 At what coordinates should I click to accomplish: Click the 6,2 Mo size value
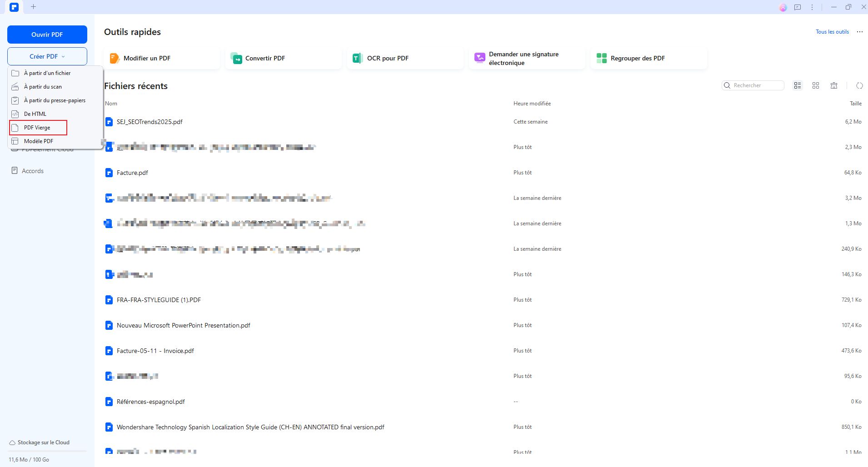(x=853, y=122)
